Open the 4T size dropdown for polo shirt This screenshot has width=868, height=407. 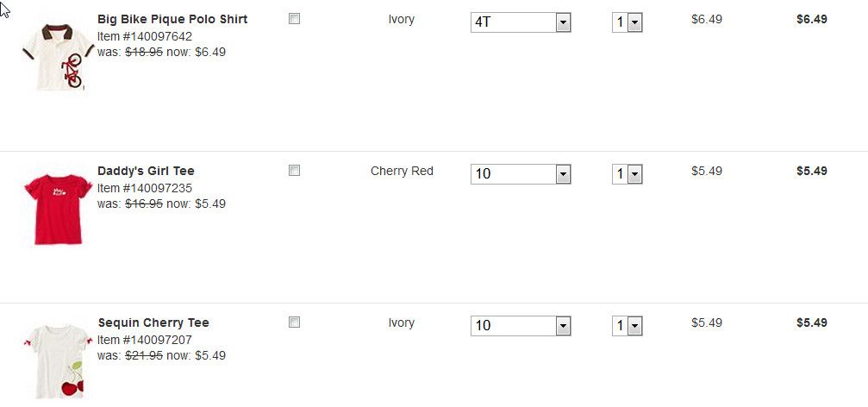coord(521,22)
